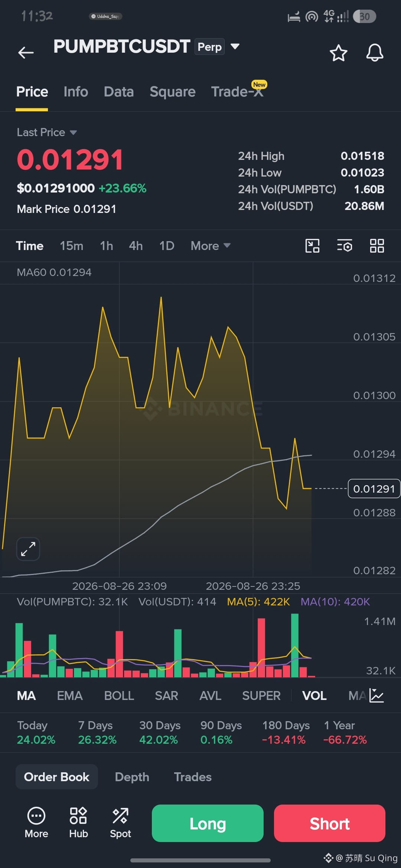
Task: Tap battery indicator in status bar
Action: tap(365, 16)
